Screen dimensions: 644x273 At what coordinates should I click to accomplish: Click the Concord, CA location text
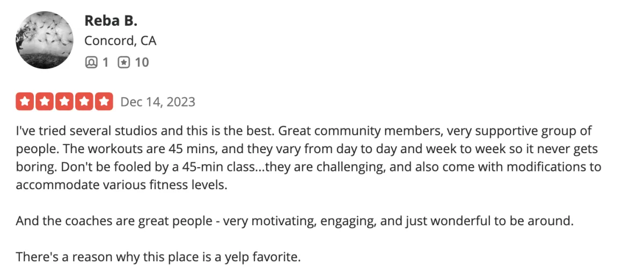coord(120,41)
